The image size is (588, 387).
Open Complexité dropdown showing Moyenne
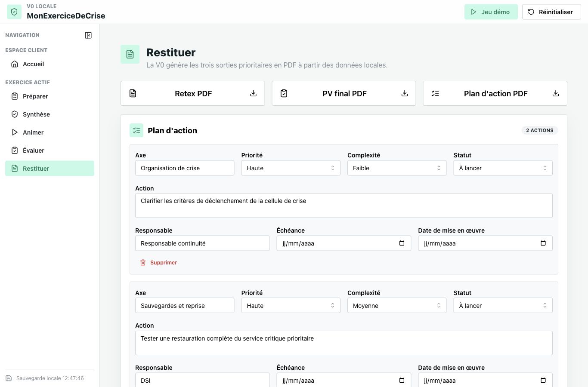pyautogui.click(x=397, y=306)
